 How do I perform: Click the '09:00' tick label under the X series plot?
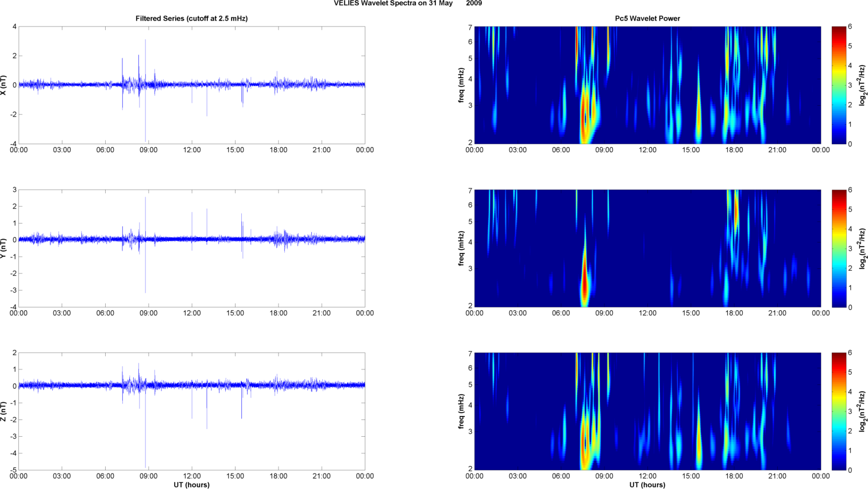(x=148, y=150)
